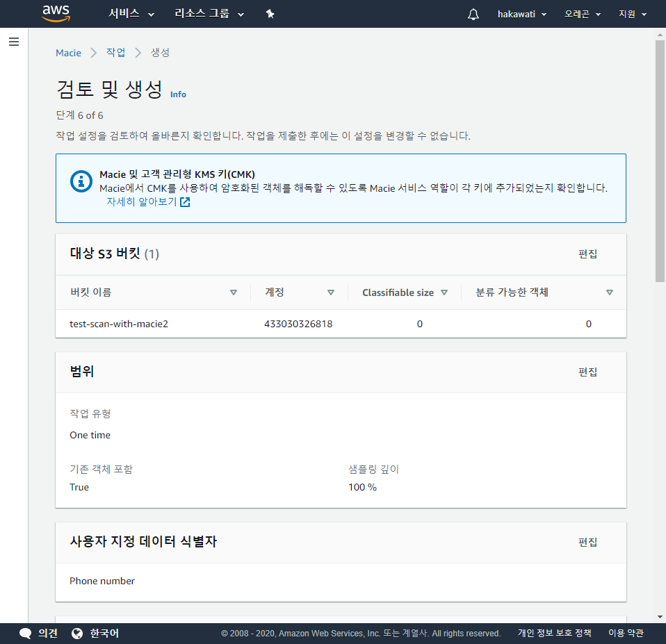666x644 pixels.
Task: Click the scrollbar up arrow
Action: point(660,34)
